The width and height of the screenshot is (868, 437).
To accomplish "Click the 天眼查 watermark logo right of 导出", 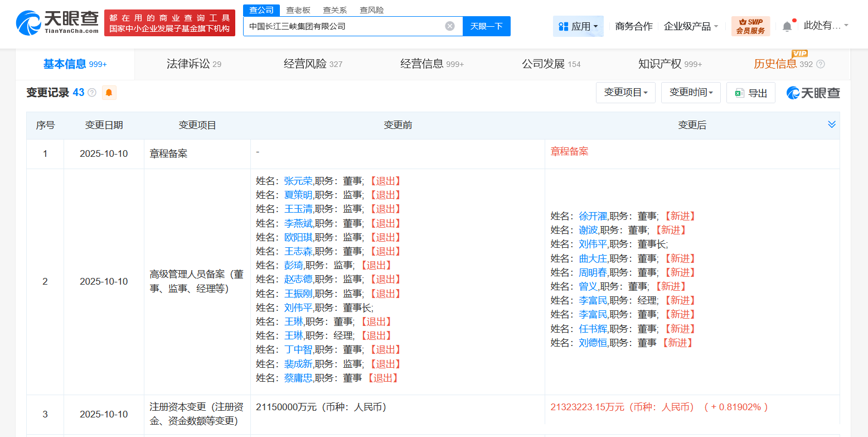I will (812, 93).
